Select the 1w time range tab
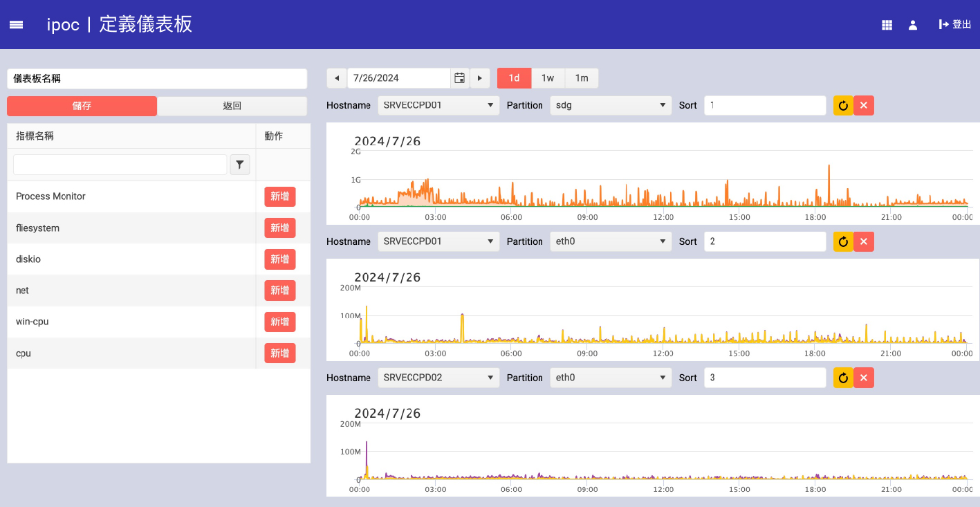Viewport: 980px width, 507px height. pyautogui.click(x=548, y=78)
